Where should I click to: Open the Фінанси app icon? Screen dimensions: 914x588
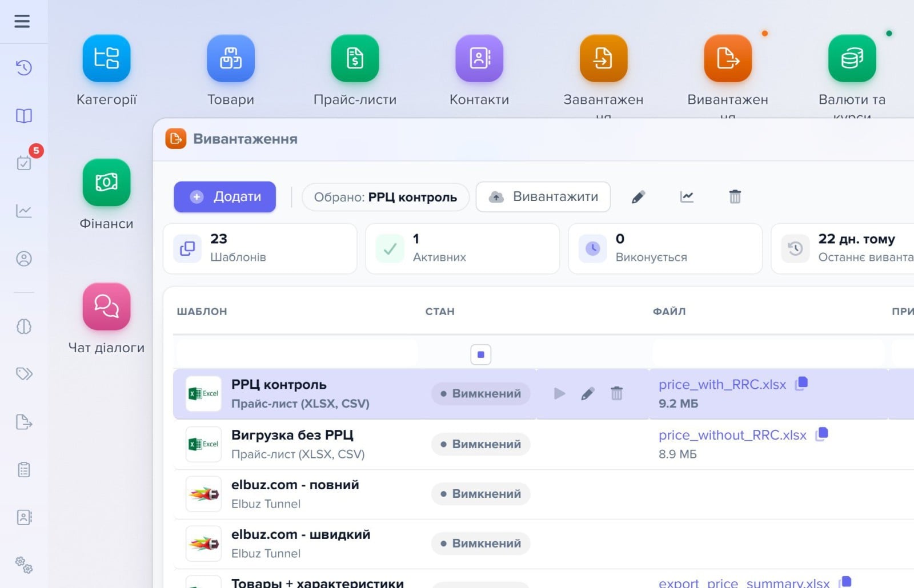106,182
